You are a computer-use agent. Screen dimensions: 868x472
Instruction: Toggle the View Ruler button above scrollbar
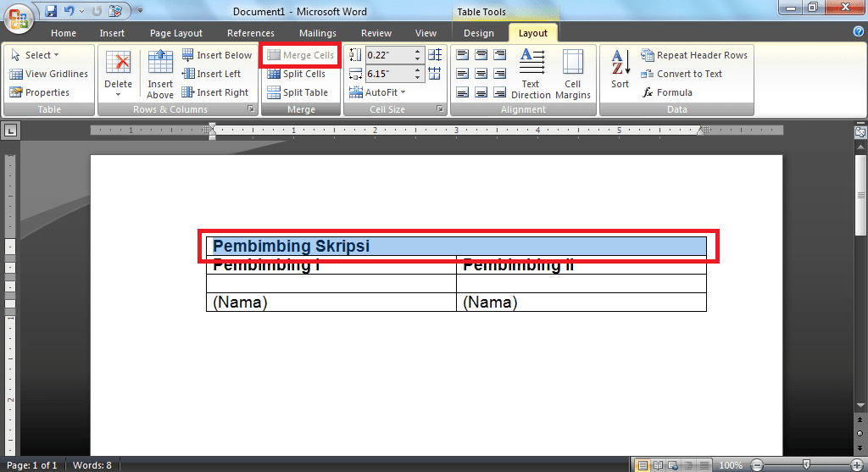click(x=860, y=131)
